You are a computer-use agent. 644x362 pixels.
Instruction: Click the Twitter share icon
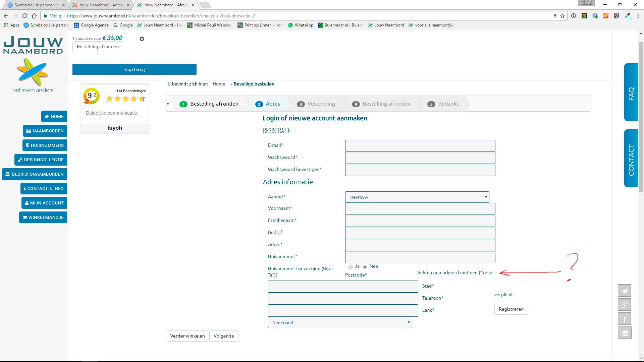(x=625, y=291)
